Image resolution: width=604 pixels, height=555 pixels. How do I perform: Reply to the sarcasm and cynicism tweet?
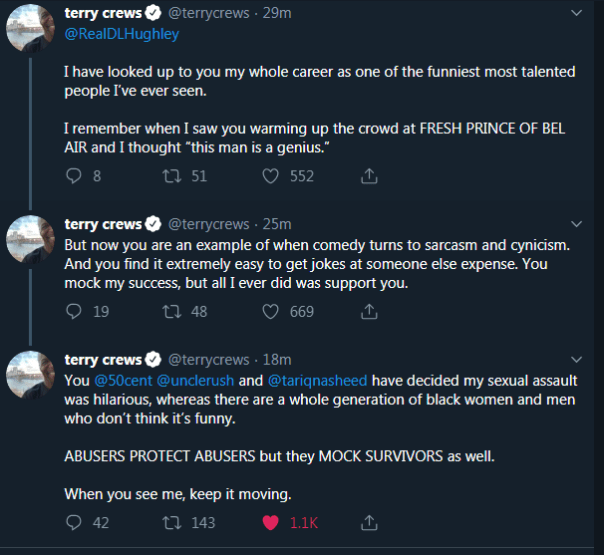click(x=73, y=312)
